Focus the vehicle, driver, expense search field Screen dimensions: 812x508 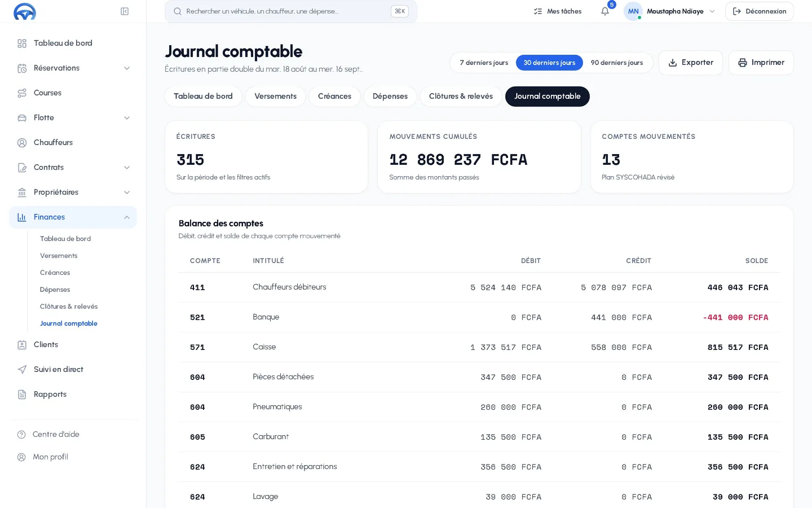point(291,11)
